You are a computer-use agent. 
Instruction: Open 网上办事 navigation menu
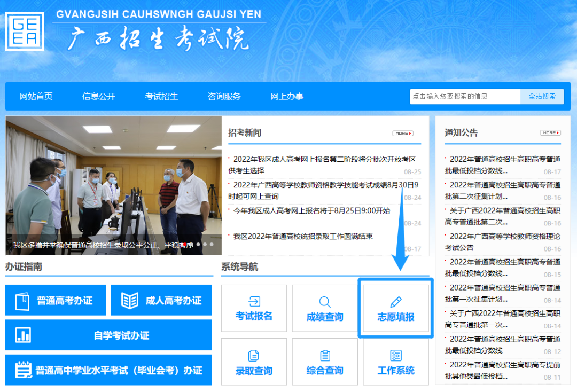pos(287,97)
